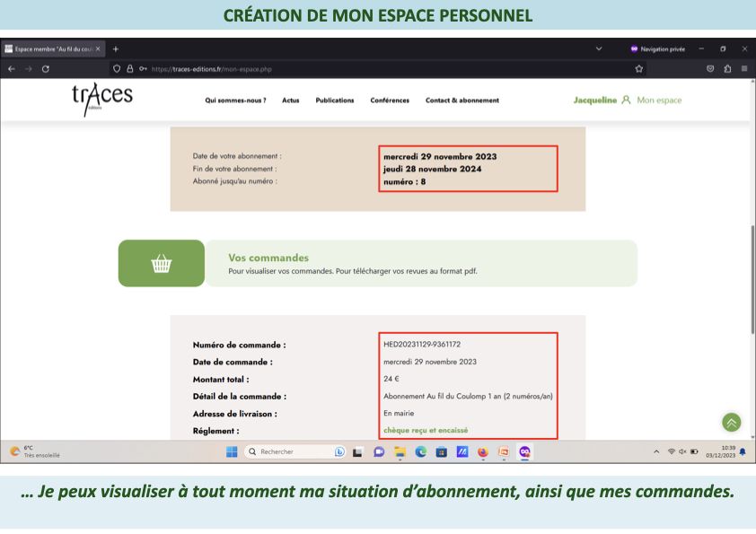Open the 'Qui sommes-nous ?' menu
The height and width of the screenshot is (534, 756).
coord(235,101)
